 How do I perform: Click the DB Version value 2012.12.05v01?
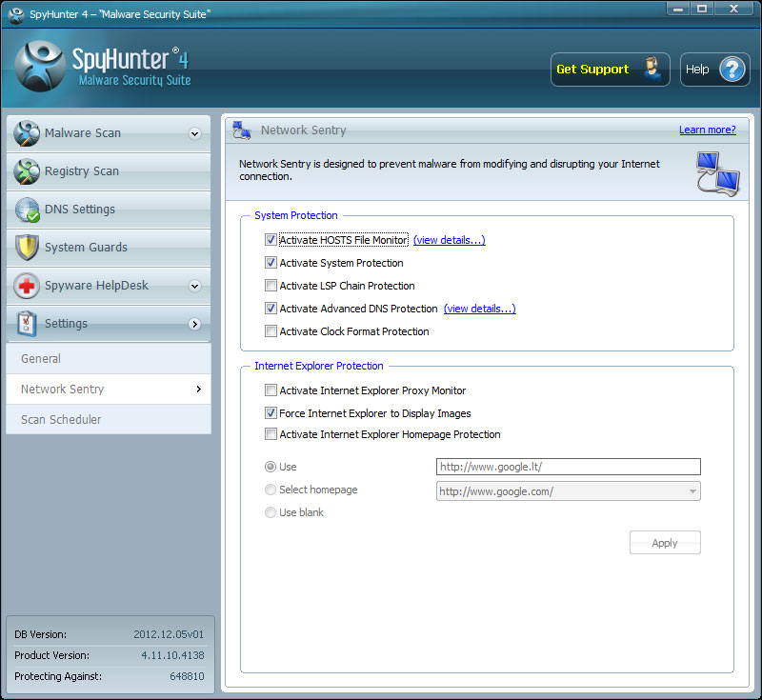(169, 634)
